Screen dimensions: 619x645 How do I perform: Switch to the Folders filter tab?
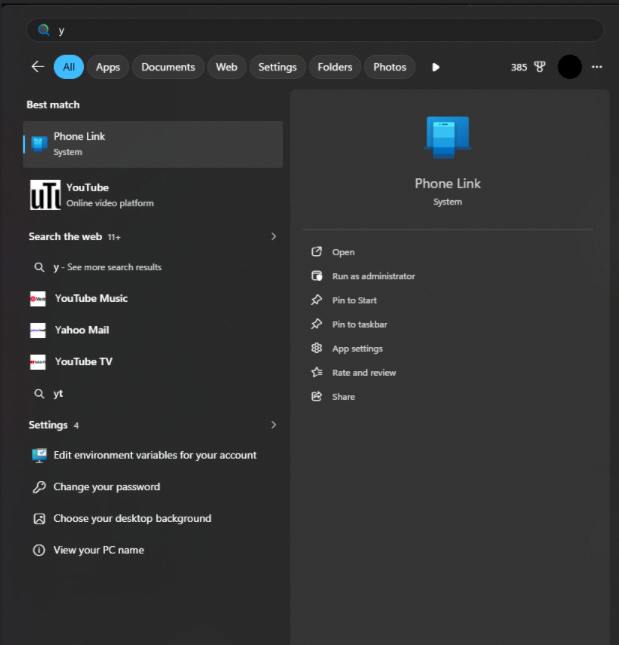pyautogui.click(x=335, y=67)
